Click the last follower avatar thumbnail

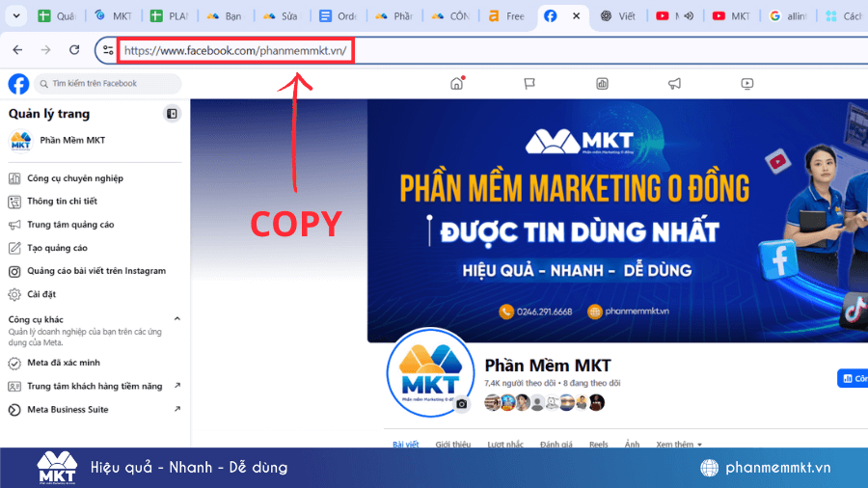pos(596,403)
